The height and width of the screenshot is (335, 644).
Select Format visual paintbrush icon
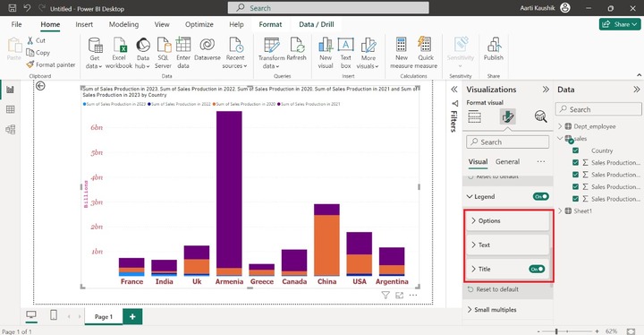(508, 116)
